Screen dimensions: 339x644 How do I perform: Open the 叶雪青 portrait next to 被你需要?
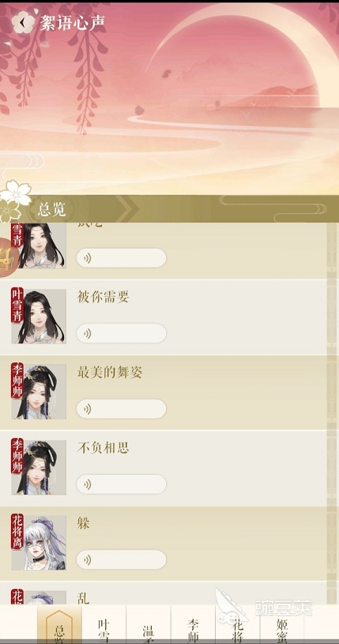pyautogui.click(x=39, y=316)
